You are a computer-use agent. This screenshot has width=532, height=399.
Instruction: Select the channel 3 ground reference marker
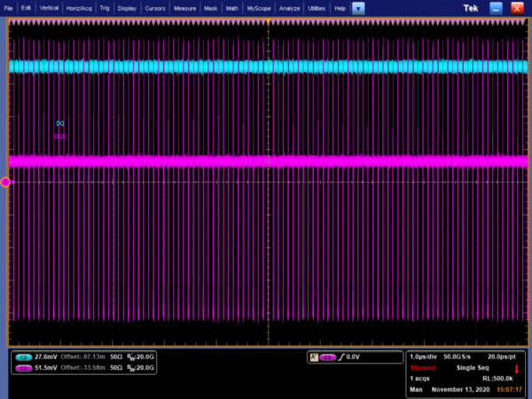(x=5, y=182)
